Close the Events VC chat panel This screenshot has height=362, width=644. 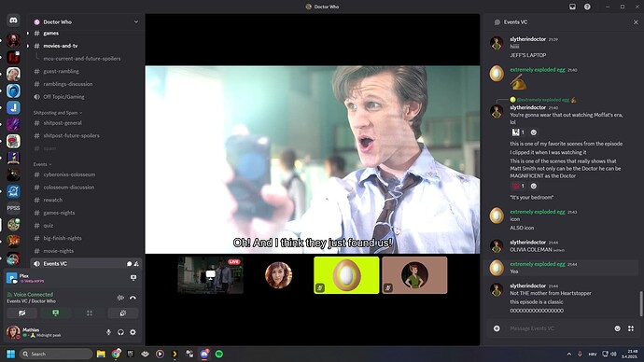pos(636,22)
